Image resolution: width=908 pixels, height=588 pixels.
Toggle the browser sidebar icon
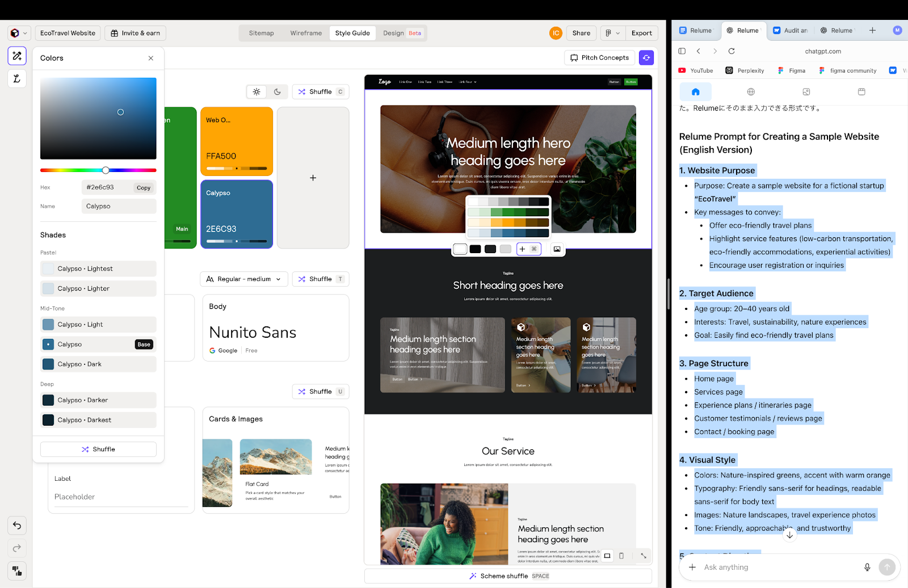(682, 51)
